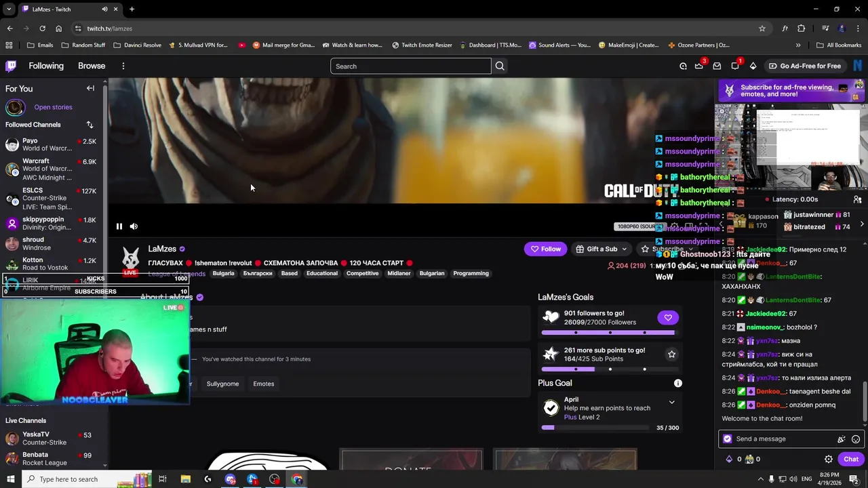The height and width of the screenshot is (488, 868).
Task: Open a new browser tab
Action: click(132, 9)
